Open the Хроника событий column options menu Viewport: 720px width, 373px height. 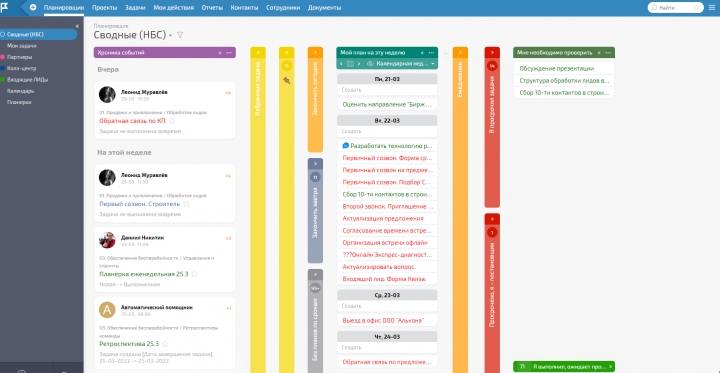pyautogui.click(x=229, y=52)
